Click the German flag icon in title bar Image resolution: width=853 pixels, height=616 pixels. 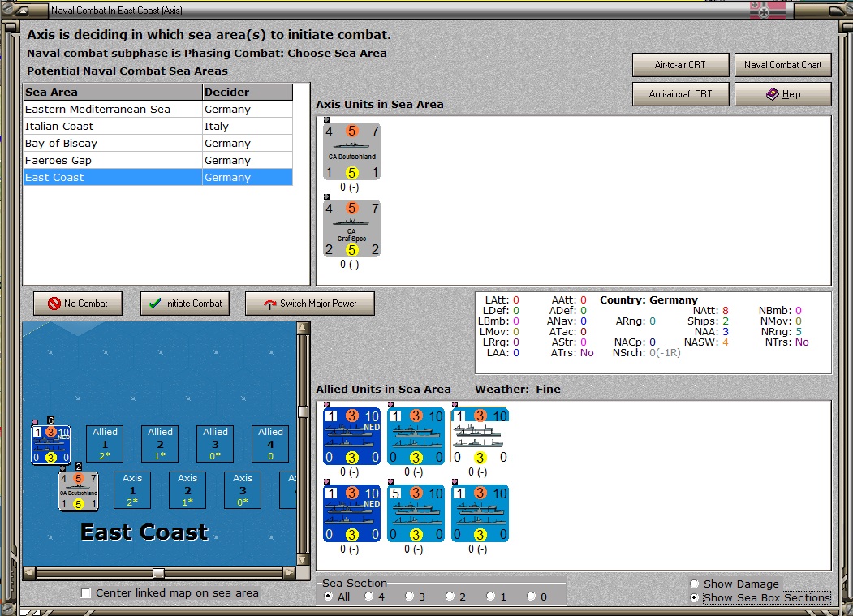click(768, 11)
